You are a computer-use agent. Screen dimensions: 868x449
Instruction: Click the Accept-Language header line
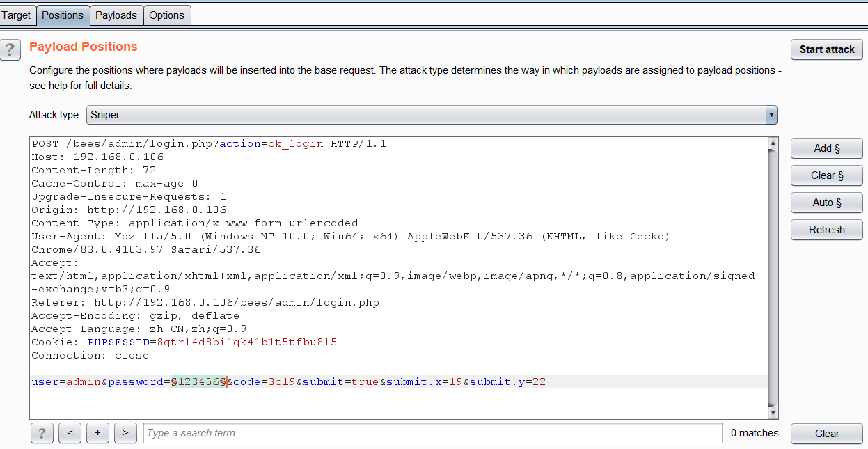click(x=139, y=329)
